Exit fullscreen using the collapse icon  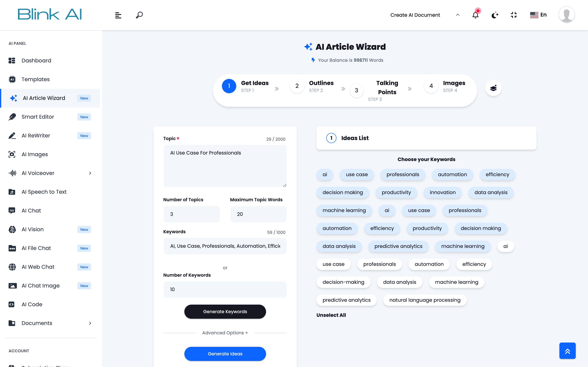click(514, 15)
